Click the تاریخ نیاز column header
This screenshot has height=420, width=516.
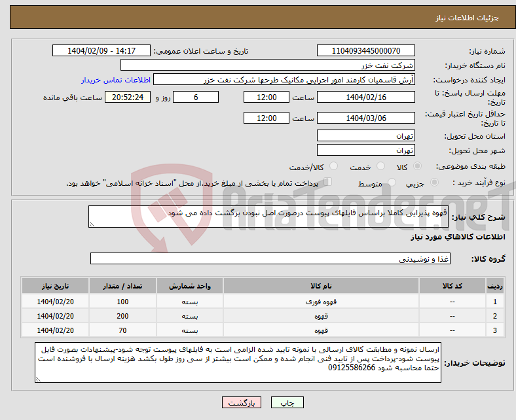tap(55, 286)
